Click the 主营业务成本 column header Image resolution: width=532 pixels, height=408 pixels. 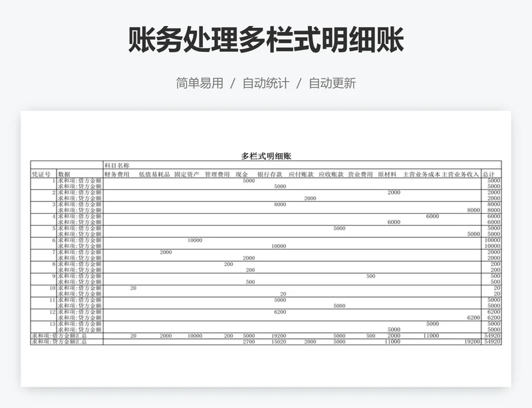(422, 174)
